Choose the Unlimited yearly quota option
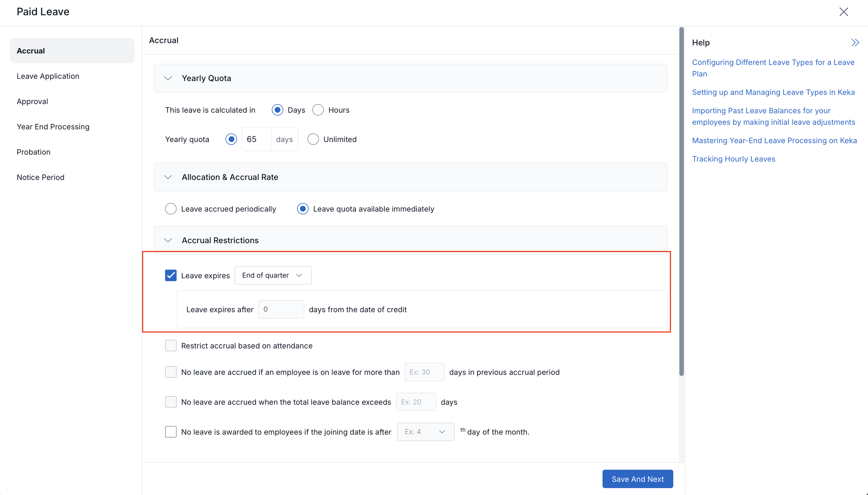The width and height of the screenshot is (868, 495). tap(313, 139)
